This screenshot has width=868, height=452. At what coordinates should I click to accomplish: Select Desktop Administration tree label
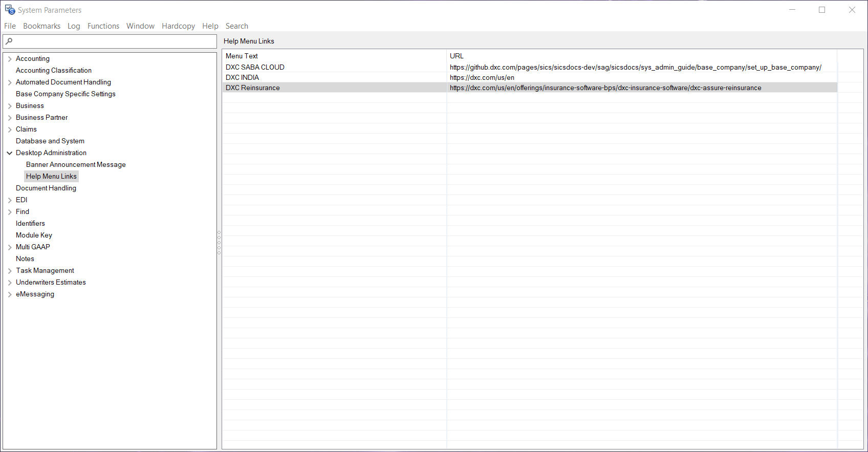pos(51,153)
